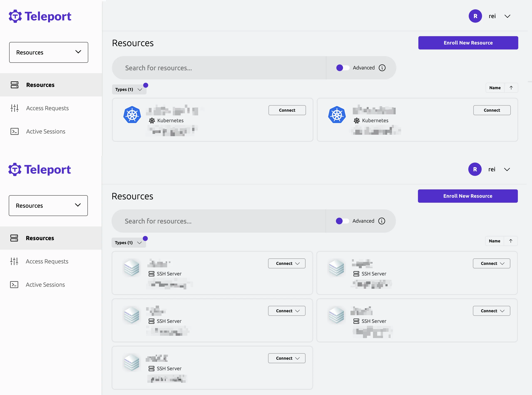Click the info icon beside the top Advanced toggle
Viewport: 532px width, 395px height.
click(x=382, y=68)
